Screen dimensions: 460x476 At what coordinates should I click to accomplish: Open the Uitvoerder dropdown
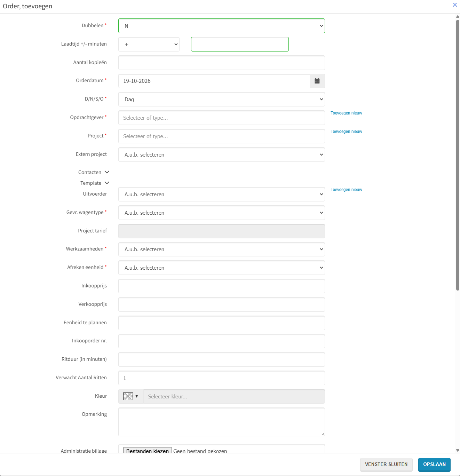pyautogui.click(x=222, y=195)
